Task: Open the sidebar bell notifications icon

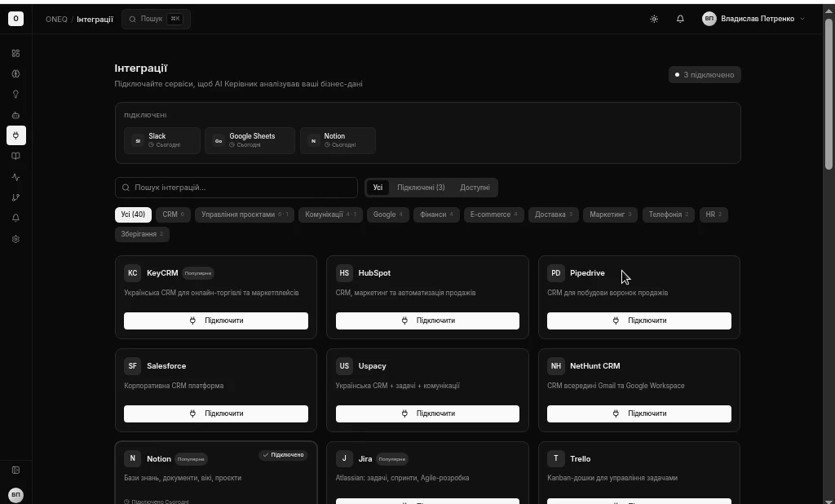Action: point(16,218)
